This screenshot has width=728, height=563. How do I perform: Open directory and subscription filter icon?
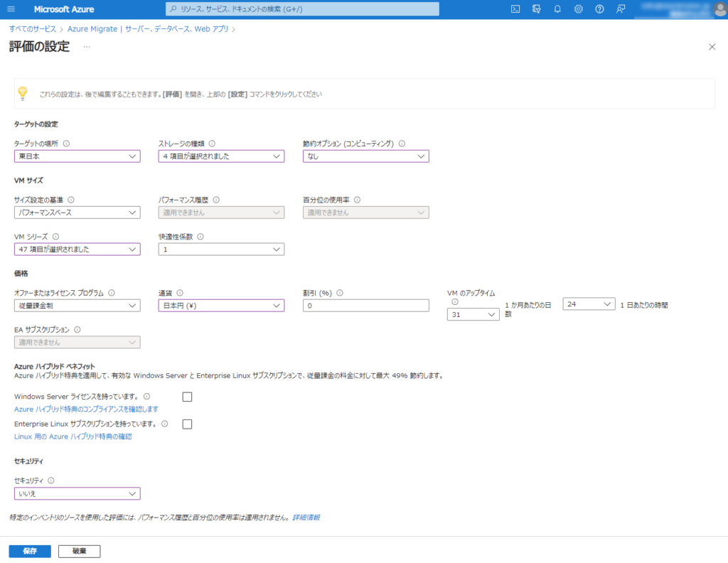536,9
